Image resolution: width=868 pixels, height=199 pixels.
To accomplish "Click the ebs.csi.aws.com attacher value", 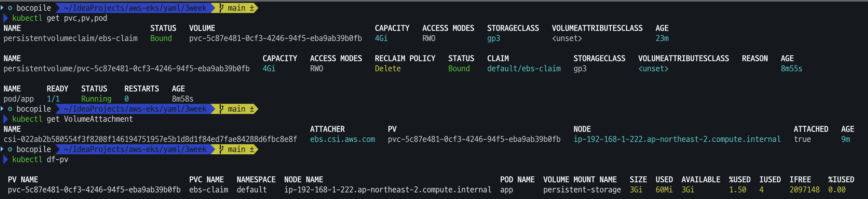I will click(342, 139).
